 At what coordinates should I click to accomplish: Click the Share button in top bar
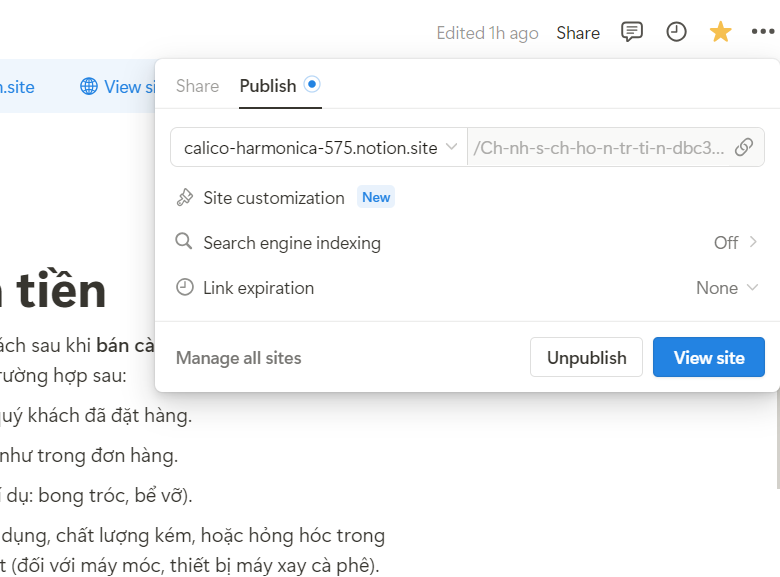point(578,33)
